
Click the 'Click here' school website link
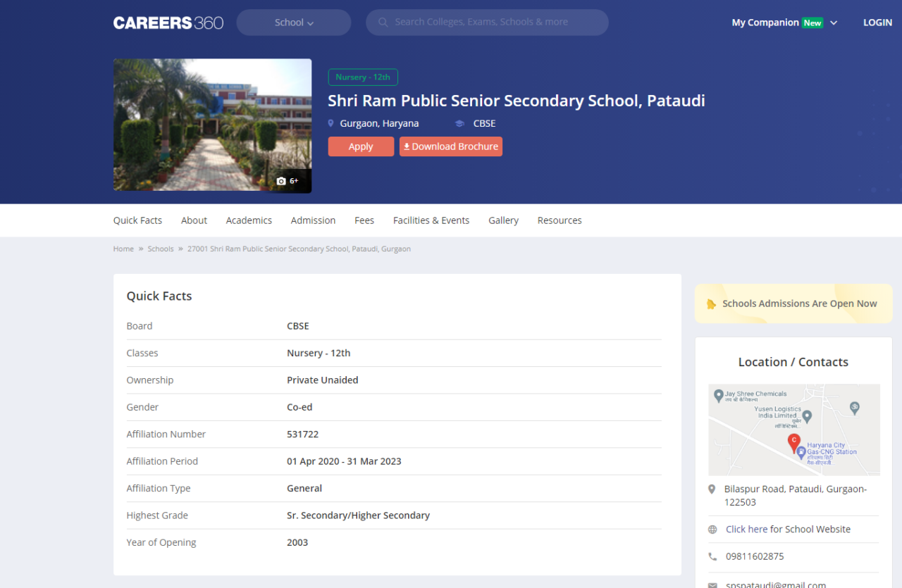tap(747, 530)
